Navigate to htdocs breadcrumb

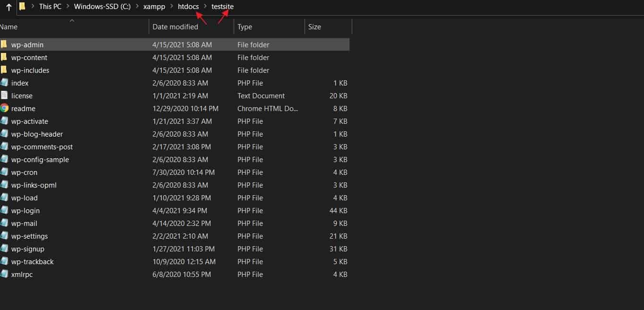pos(188,7)
